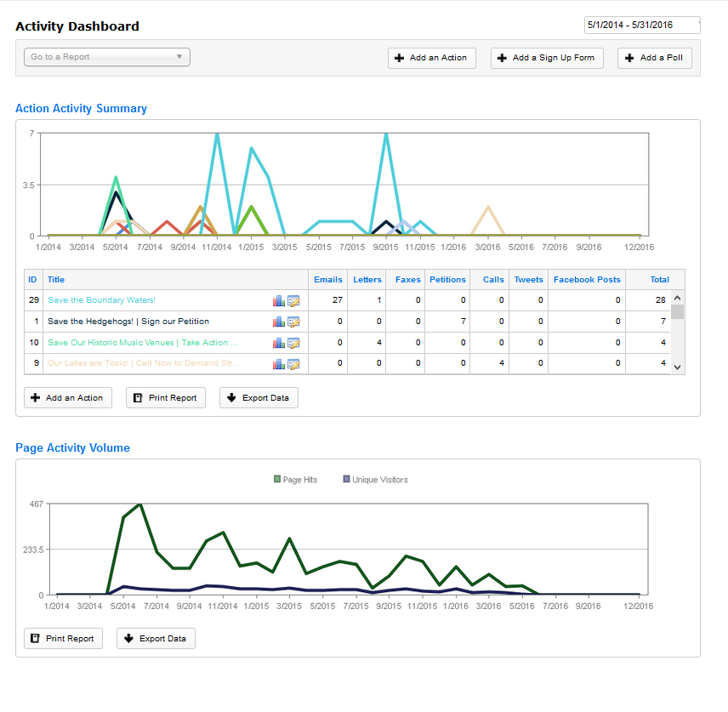This screenshot has width=728, height=712.
Task: Click edit icon for Historic Music Venues action
Action: point(293,343)
